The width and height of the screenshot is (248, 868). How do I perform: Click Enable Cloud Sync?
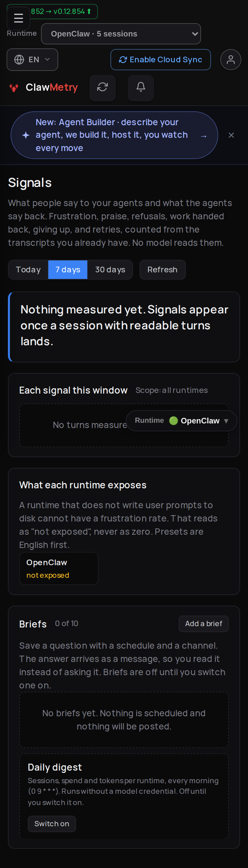(x=160, y=60)
